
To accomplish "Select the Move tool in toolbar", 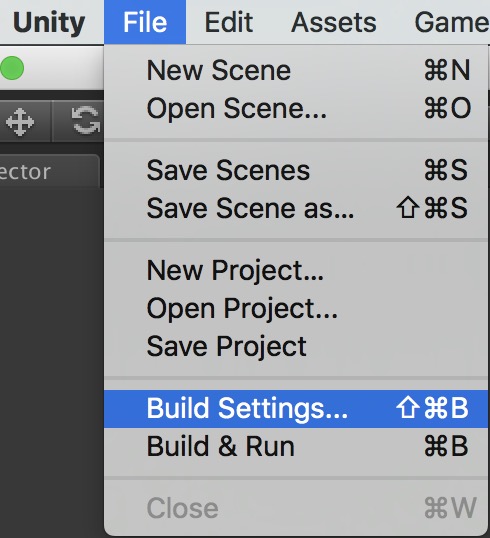I will point(20,121).
